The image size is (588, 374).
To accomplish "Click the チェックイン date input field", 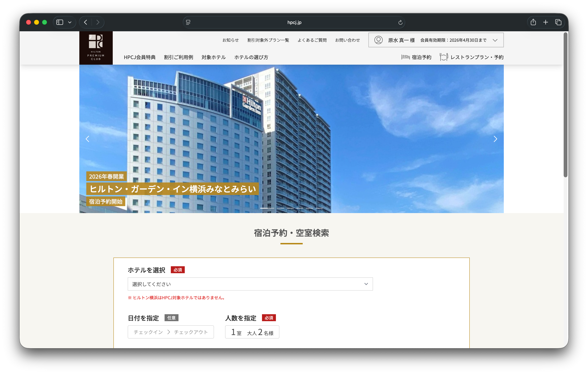I will pos(148,332).
